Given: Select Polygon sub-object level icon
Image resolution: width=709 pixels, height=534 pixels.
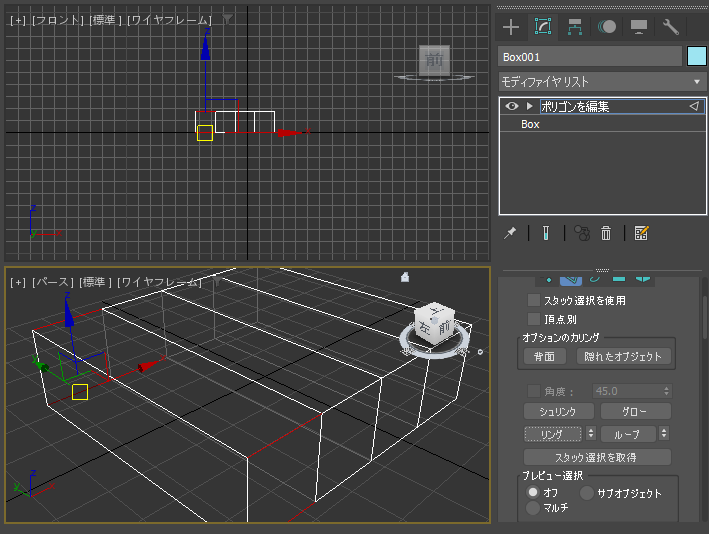Looking at the screenshot, I should [619, 280].
